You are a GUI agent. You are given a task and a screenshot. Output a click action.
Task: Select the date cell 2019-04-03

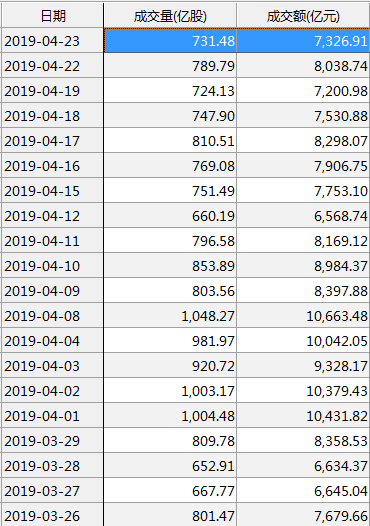52,366
